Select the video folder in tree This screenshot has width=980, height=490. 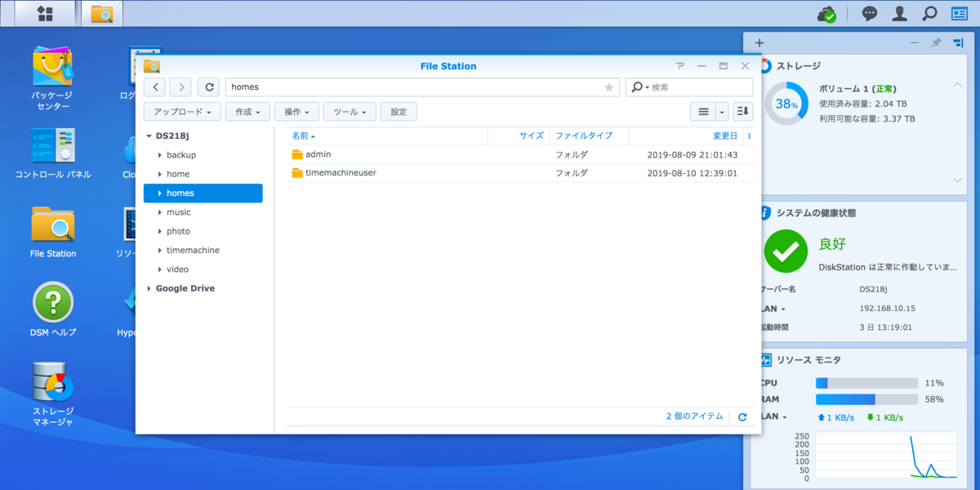click(x=177, y=269)
